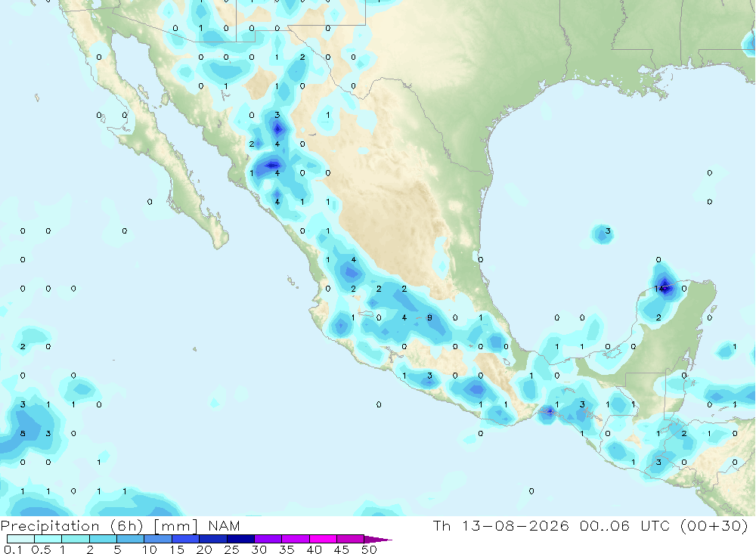Click the '(6h)' interval label
Screen dimensions: 756x554
coord(127,526)
